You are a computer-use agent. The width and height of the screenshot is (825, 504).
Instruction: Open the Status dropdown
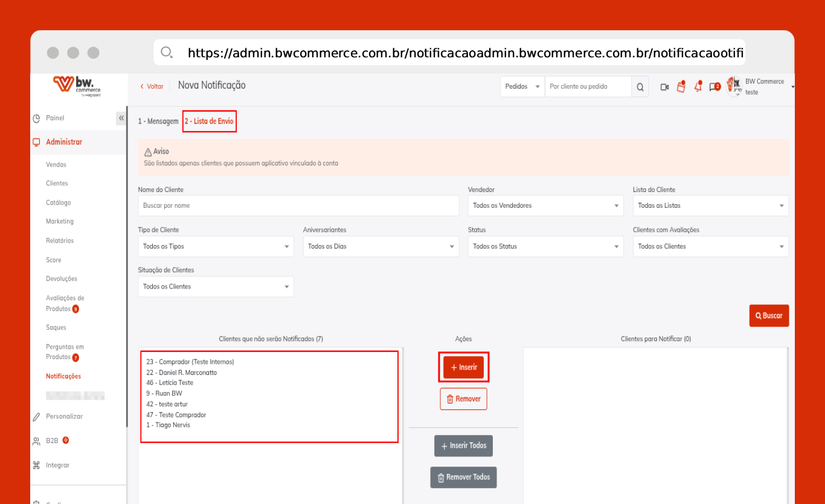pyautogui.click(x=545, y=246)
